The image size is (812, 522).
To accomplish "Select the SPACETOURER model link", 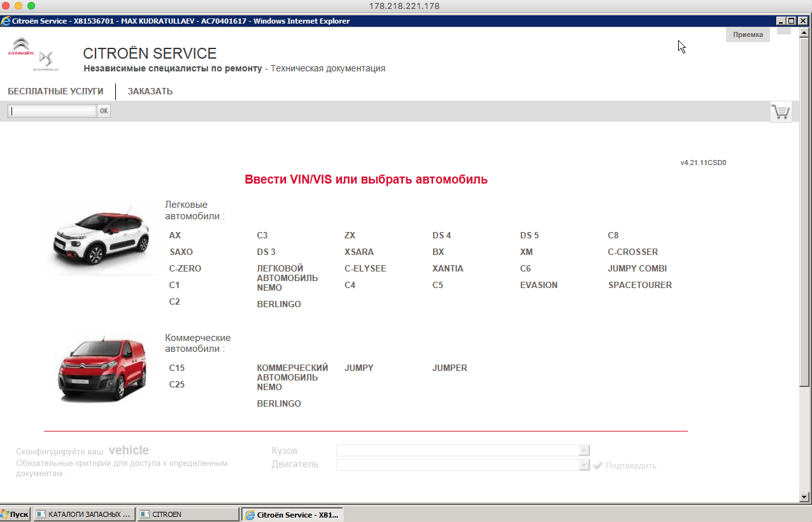I will pyautogui.click(x=639, y=285).
